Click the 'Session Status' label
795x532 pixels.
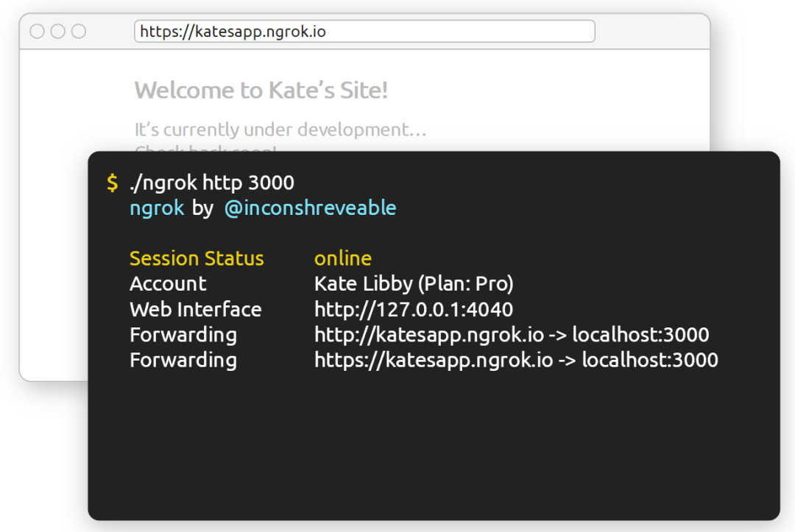click(x=197, y=258)
